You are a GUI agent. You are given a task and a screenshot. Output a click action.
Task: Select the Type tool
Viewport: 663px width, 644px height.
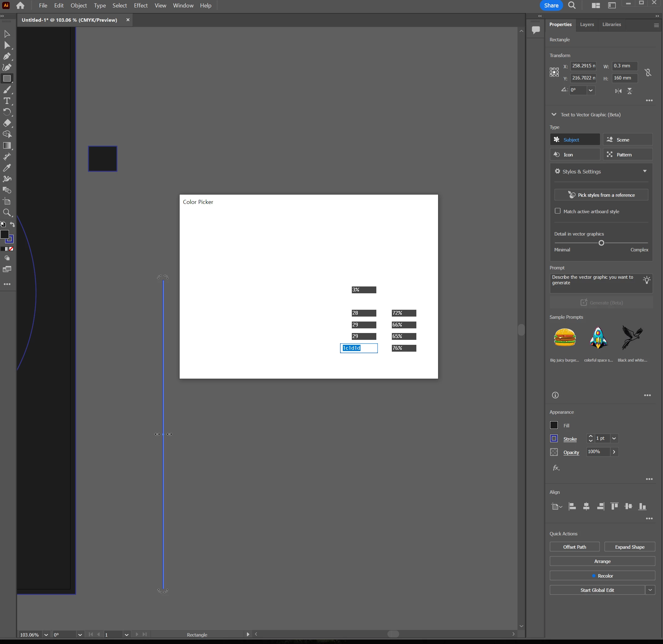[7, 101]
